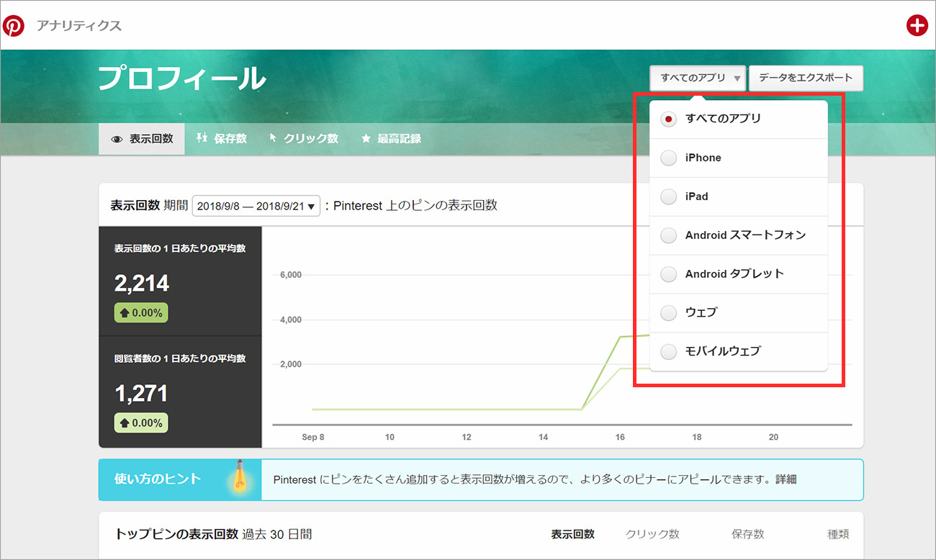This screenshot has width=936, height=560.
Task: Open the date range 2018/9/8 — 2018/9/21 dropdown
Action: [256, 206]
